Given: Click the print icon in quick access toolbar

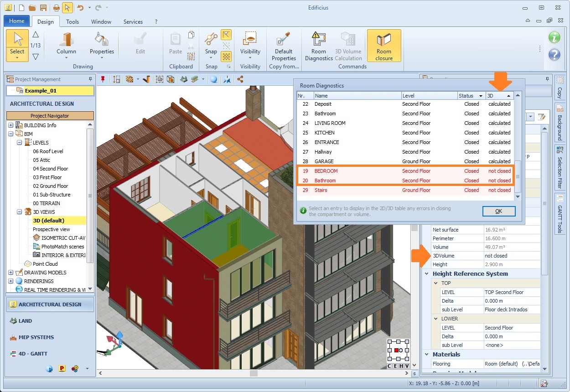Looking at the screenshot, I should (x=56, y=8).
